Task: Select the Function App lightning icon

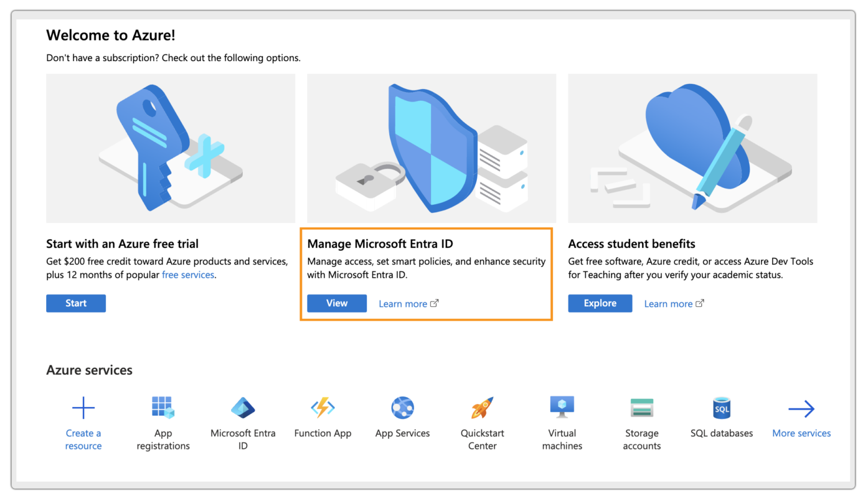Action: click(x=323, y=408)
